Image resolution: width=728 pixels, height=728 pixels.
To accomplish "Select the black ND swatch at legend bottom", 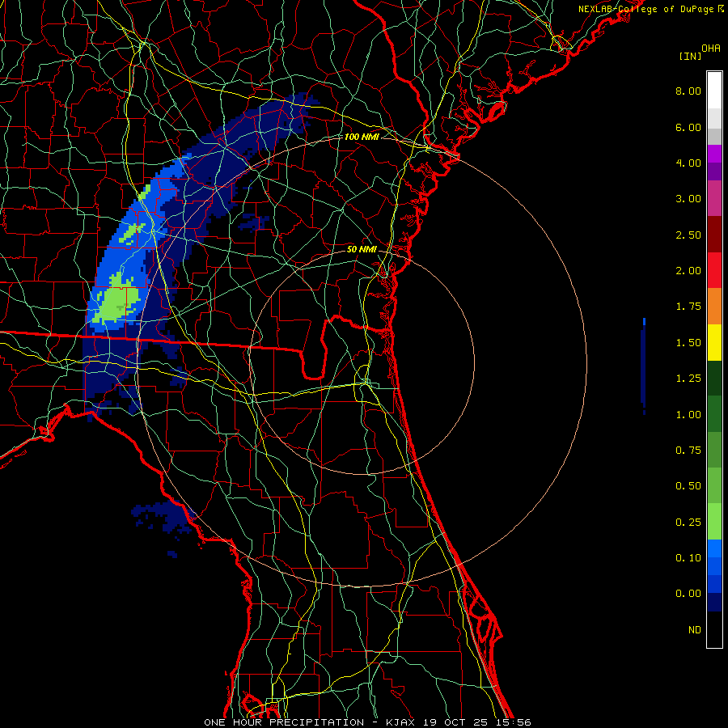I will click(714, 629).
